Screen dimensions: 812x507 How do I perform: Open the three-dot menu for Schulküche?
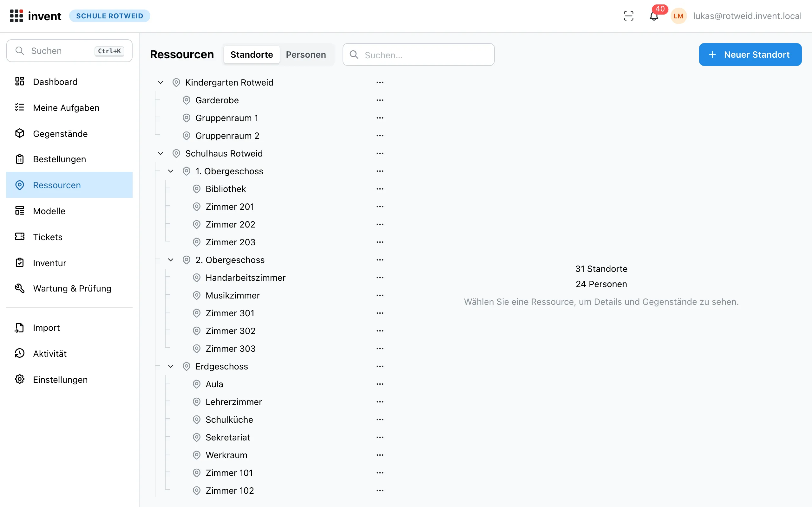tap(380, 420)
